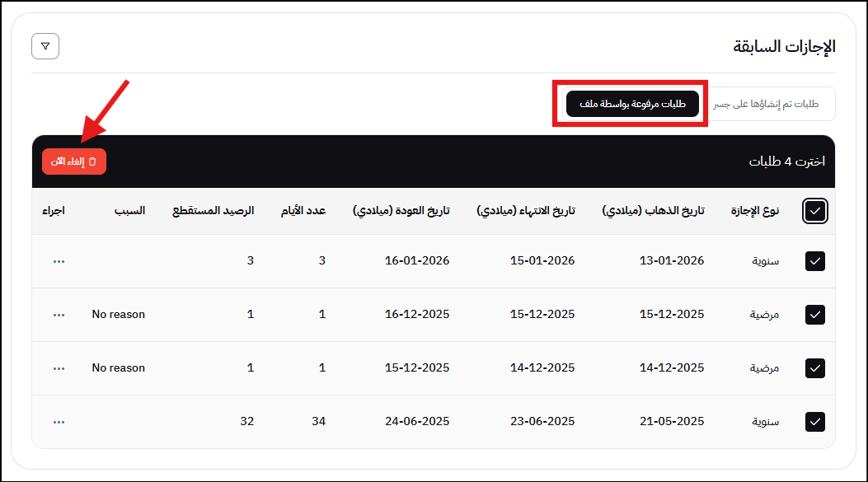Click the الرصيد المستقطع column header

[x=213, y=211]
